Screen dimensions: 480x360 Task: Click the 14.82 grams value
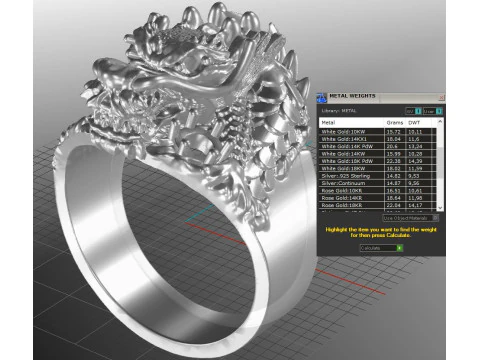[x=394, y=176]
